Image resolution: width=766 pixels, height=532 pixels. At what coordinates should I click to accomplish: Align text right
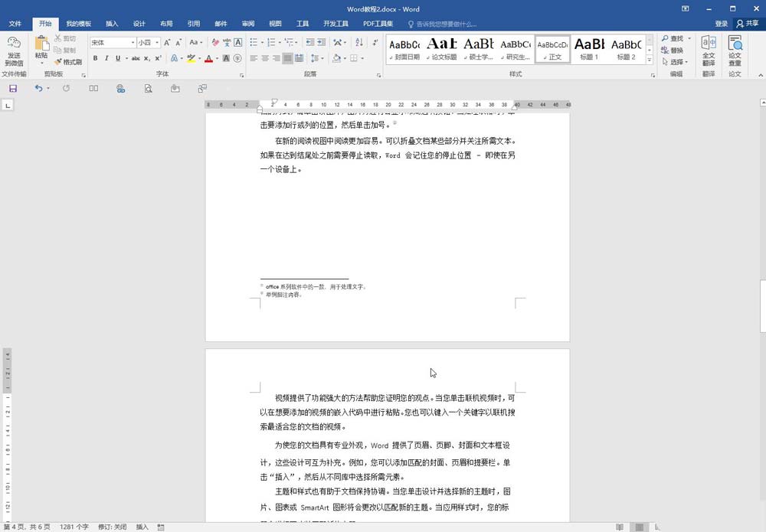click(277, 58)
